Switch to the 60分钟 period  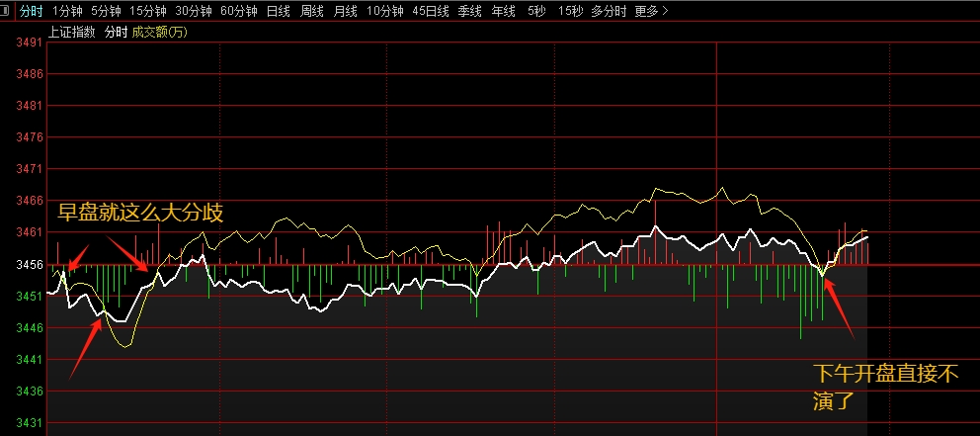coord(239,11)
